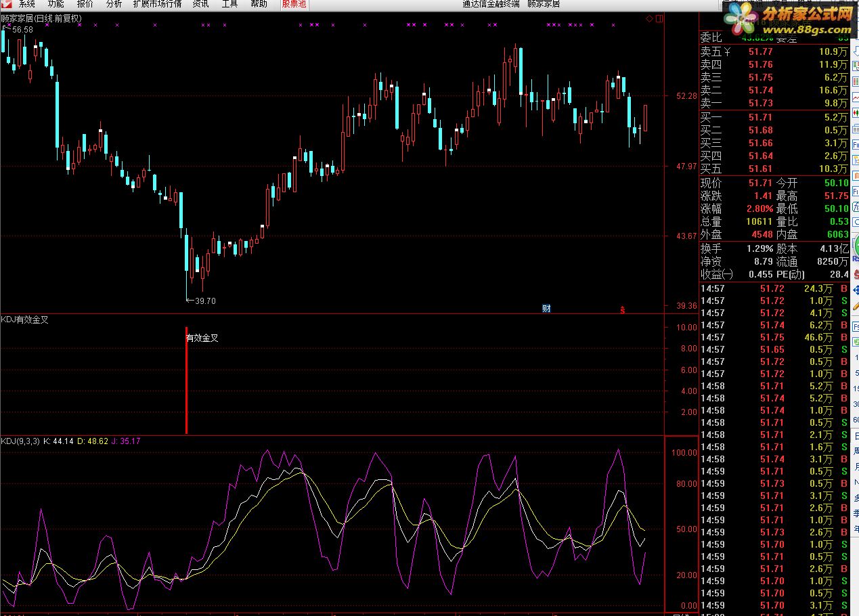This screenshot has height=616, width=859.
Task: Click the K: 44.14 value
Action: pyautogui.click(x=58, y=441)
